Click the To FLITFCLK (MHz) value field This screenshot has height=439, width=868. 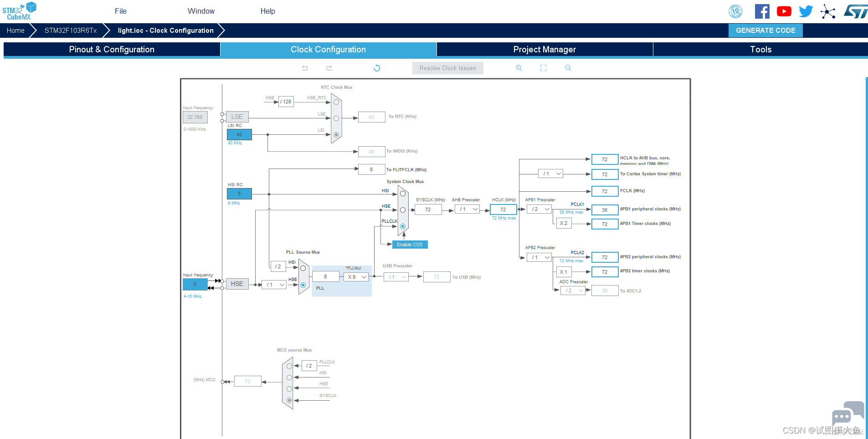pos(371,169)
